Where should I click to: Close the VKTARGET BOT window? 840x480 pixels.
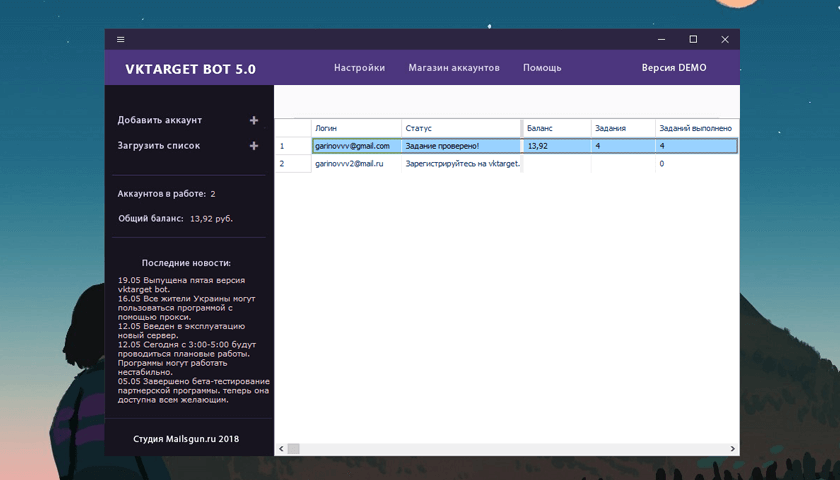(x=725, y=39)
